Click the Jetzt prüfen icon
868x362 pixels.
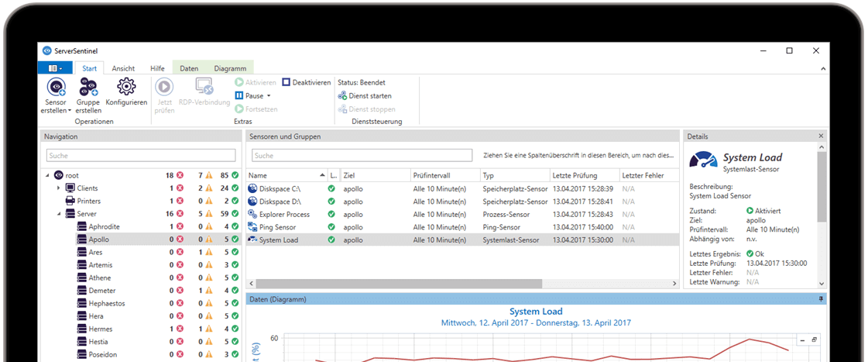pyautogui.click(x=164, y=87)
